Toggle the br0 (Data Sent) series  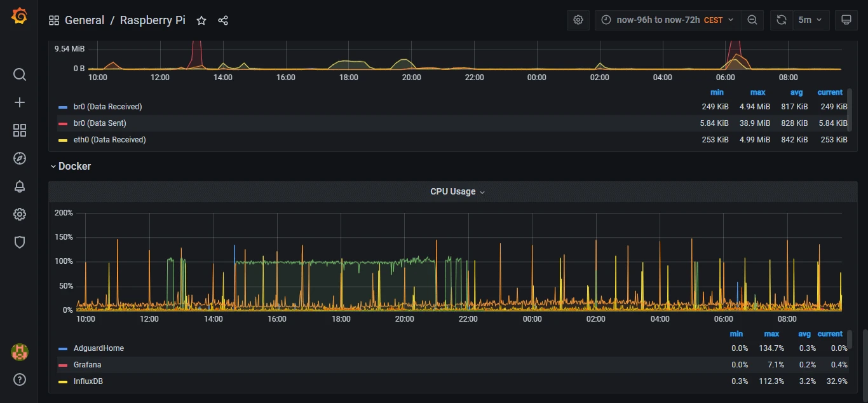click(x=100, y=123)
